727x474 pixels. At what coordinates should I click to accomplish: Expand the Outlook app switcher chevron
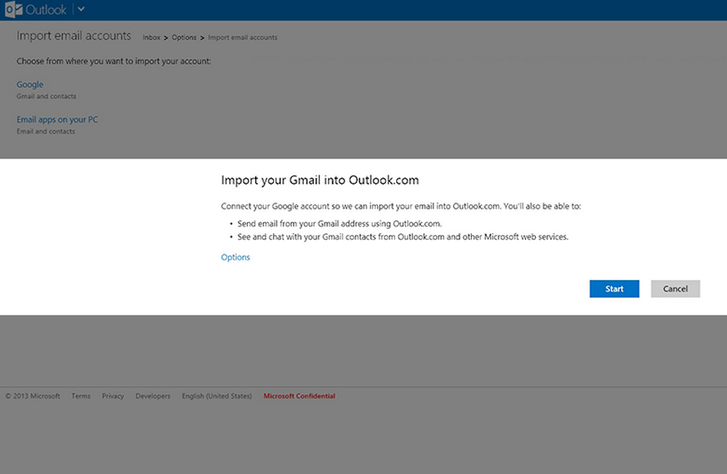click(x=81, y=9)
